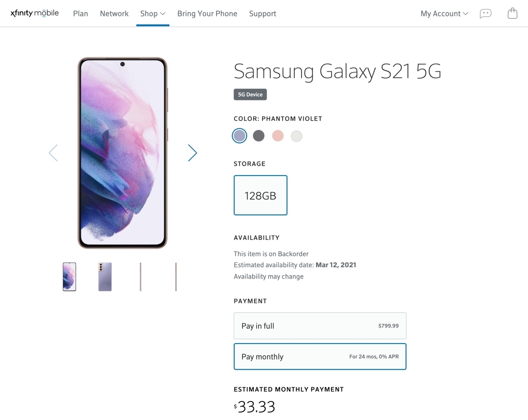This screenshot has height=420, width=528.
Task: View the third side-profile thumbnail
Action: click(x=140, y=277)
